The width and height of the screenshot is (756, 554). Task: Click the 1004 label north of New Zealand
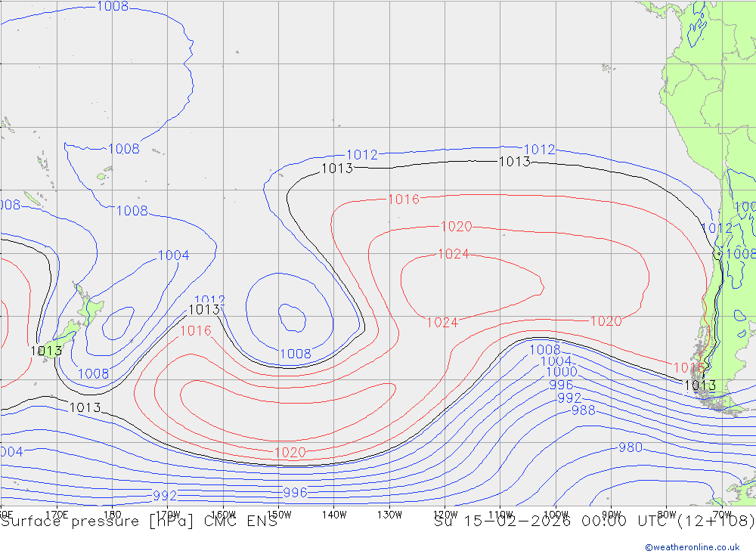pos(174,255)
